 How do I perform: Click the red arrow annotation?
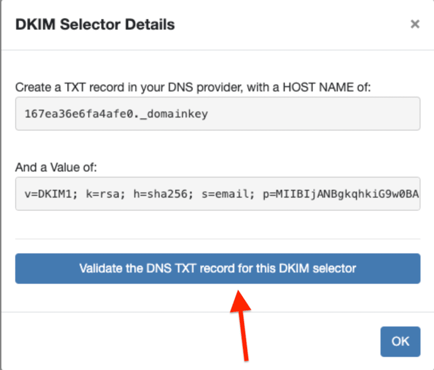pos(241,325)
